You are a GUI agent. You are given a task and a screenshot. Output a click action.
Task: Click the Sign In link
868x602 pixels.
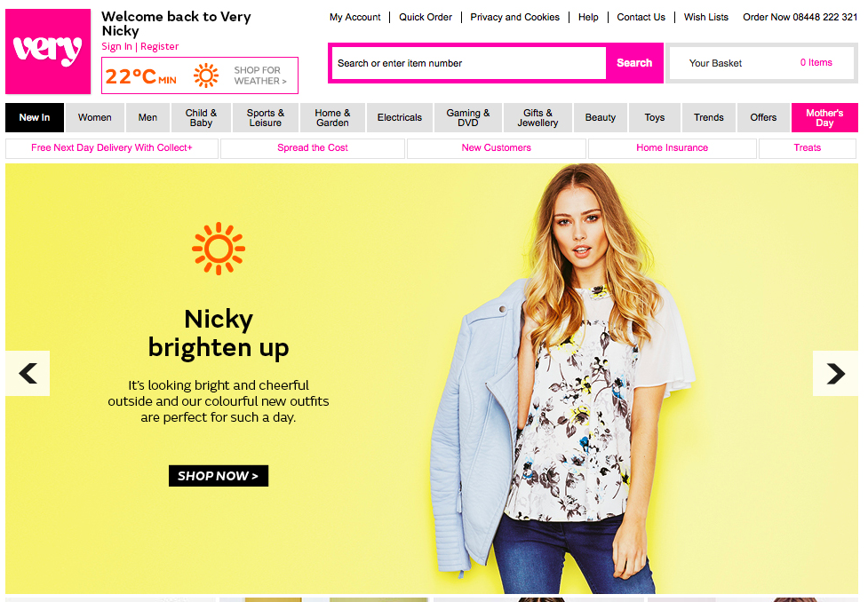click(116, 46)
